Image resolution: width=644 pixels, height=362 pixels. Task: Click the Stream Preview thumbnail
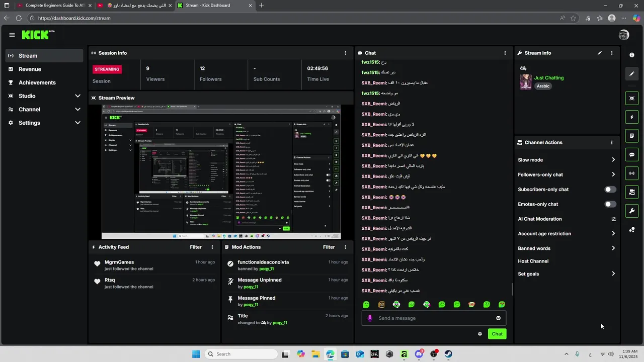coord(221,171)
